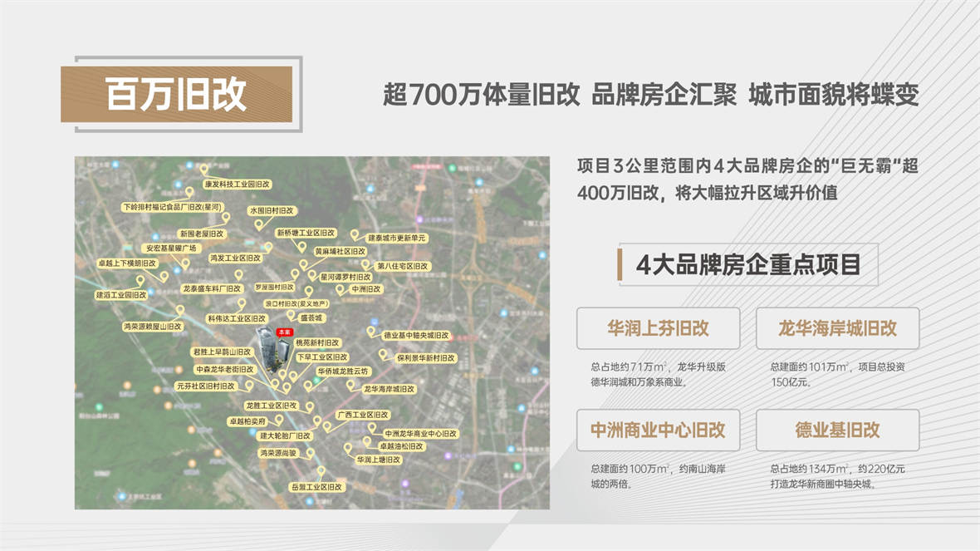Select the pin beside 德业基中轴央城旧改
The width and height of the screenshot is (980, 551).
click(370, 332)
